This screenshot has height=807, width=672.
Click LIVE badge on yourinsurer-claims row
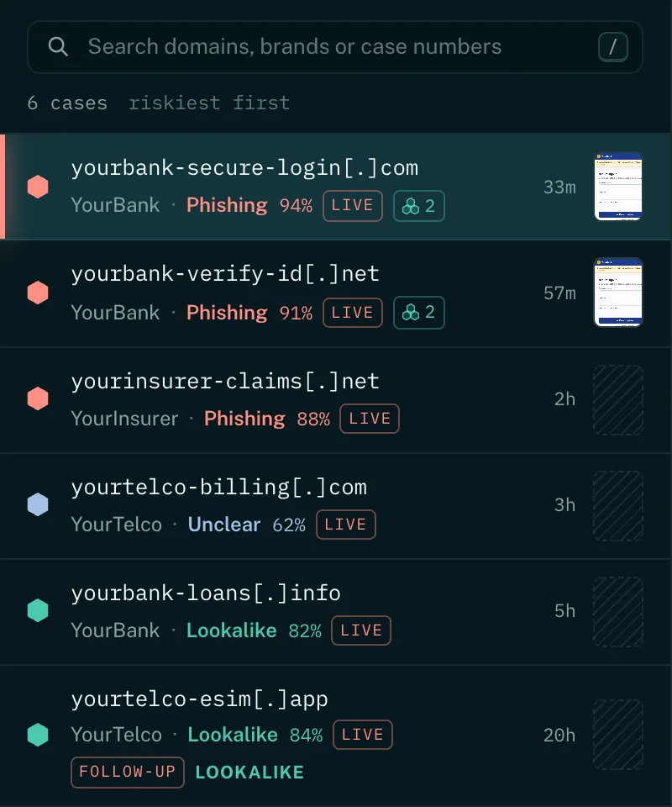click(x=370, y=419)
